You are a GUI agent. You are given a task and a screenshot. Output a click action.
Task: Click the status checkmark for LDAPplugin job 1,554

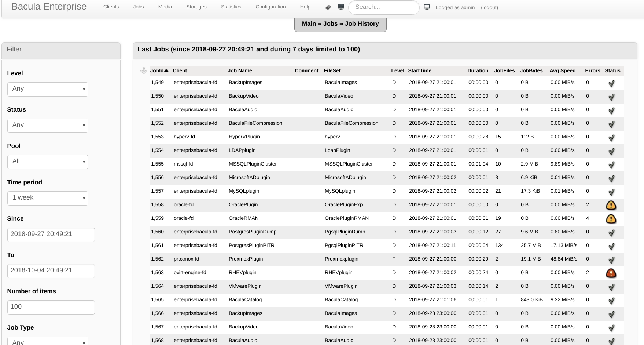611,152
